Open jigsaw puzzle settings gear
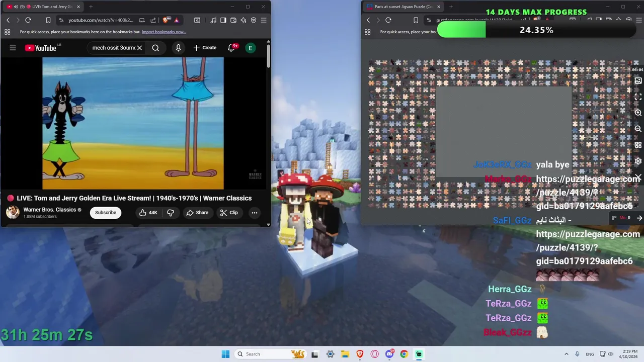 pos(638,161)
